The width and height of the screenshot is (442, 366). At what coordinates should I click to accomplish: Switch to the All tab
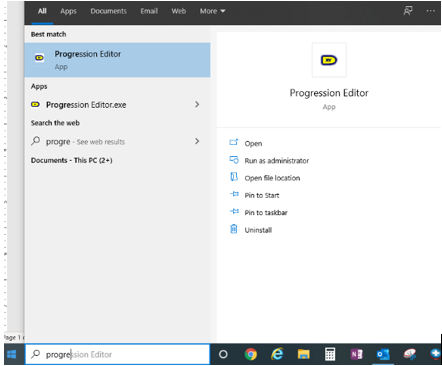(x=42, y=11)
